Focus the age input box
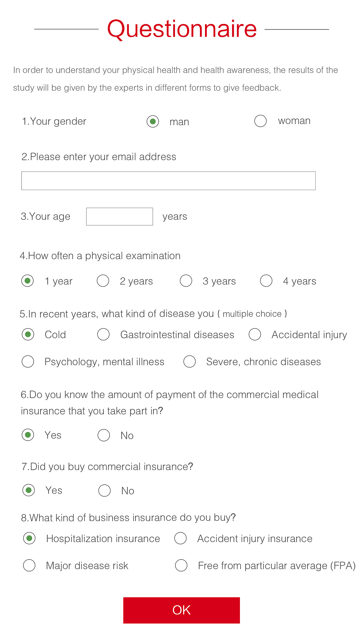Viewport: 364px width, 628px height. (119, 216)
